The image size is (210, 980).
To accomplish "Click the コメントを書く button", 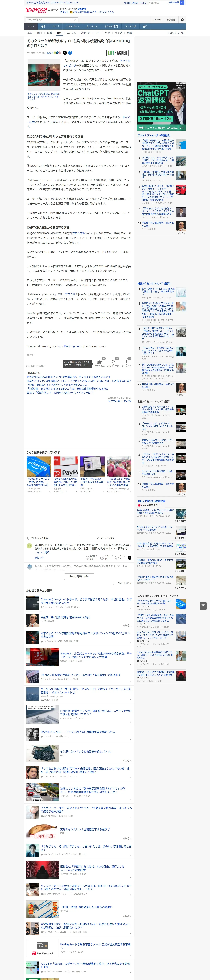I will point(105,538).
